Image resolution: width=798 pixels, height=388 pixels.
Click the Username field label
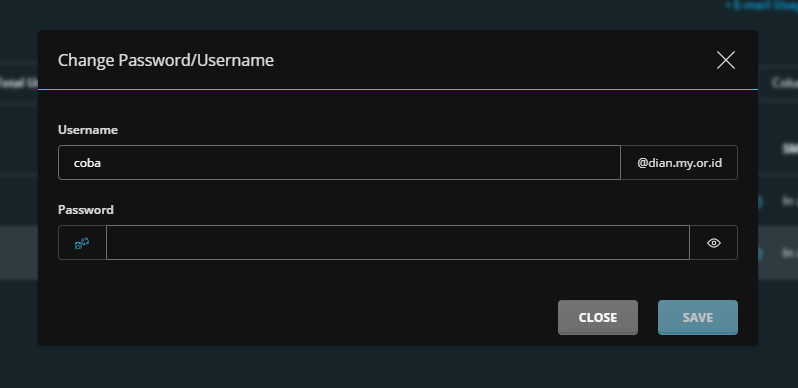(x=88, y=130)
